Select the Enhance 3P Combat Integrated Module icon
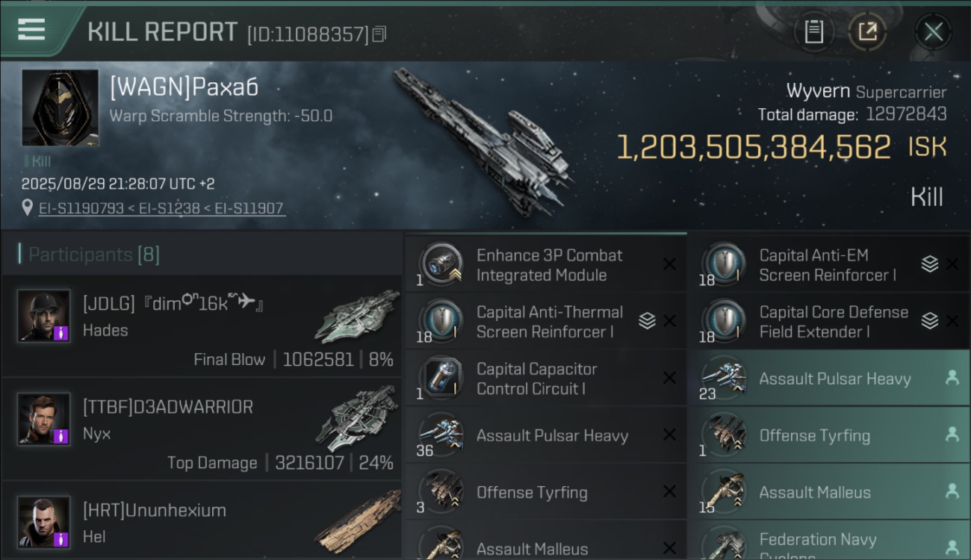This screenshot has width=971, height=560. tap(441, 264)
